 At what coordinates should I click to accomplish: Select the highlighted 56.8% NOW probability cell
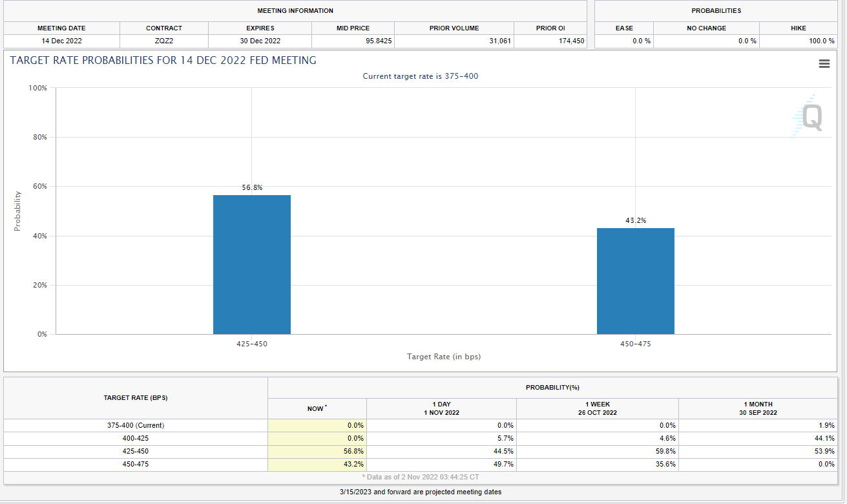[317, 451]
